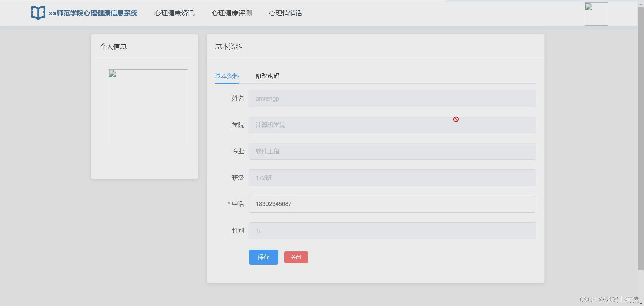The image size is (644, 306).
Task: Open the 心理健康评测 section
Action: click(x=231, y=13)
